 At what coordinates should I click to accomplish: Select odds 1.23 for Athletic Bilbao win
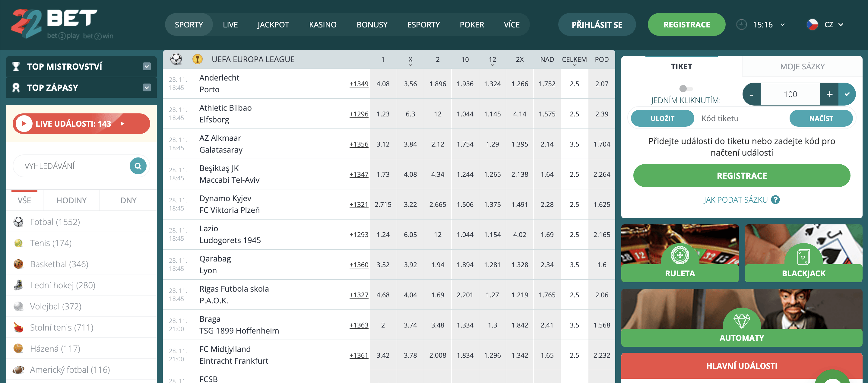[x=383, y=114]
